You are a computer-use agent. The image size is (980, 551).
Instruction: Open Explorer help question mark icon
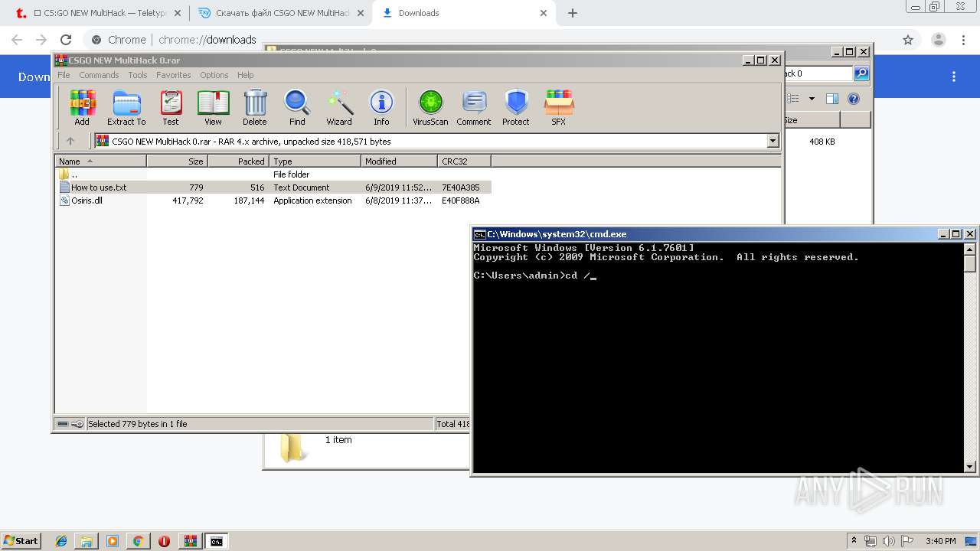pyautogui.click(x=854, y=99)
